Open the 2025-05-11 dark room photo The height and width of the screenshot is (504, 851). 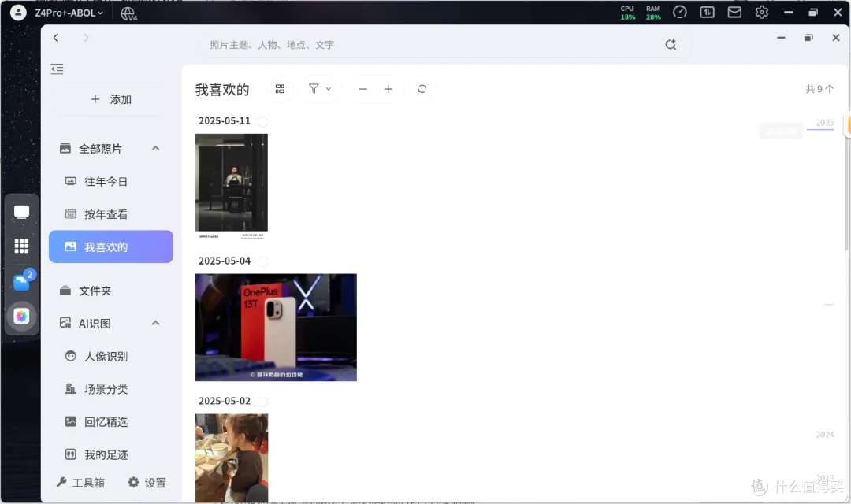click(232, 187)
